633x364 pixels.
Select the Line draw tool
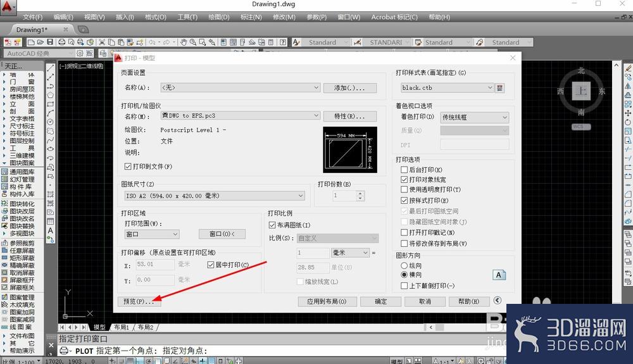51,68
